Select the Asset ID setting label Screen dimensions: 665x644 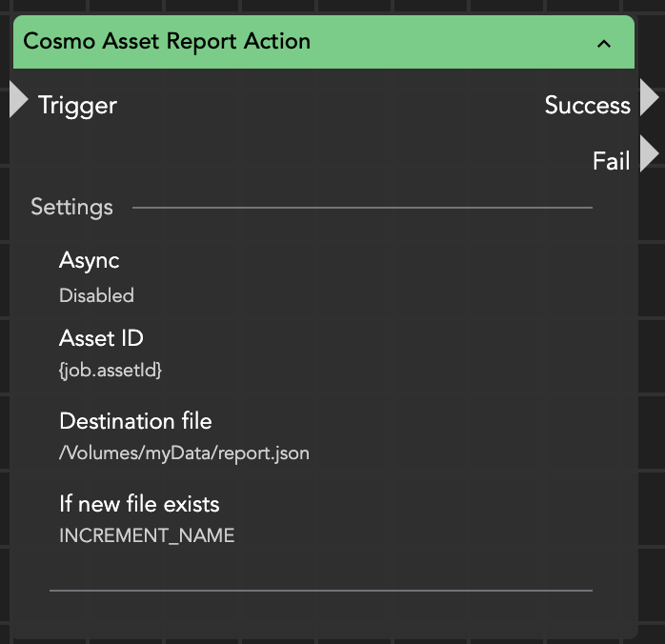tap(101, 338)
